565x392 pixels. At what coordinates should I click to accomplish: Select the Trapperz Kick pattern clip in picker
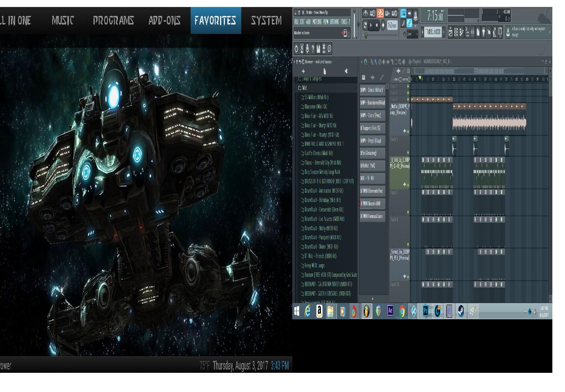click(x=372, y=128)
